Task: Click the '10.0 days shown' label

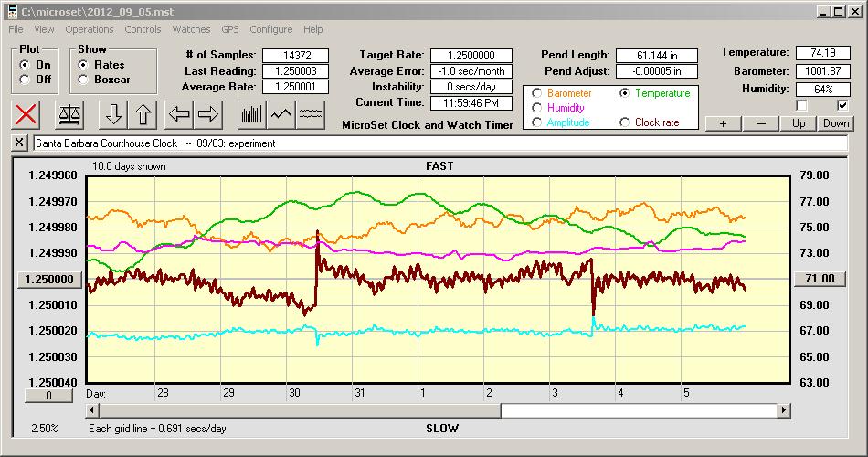Action: [129, 166]
